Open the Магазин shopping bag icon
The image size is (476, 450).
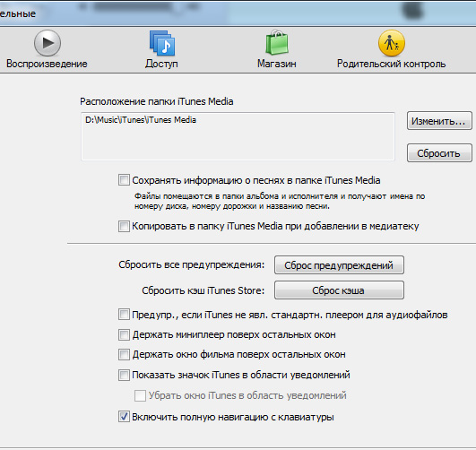[277, 42]
